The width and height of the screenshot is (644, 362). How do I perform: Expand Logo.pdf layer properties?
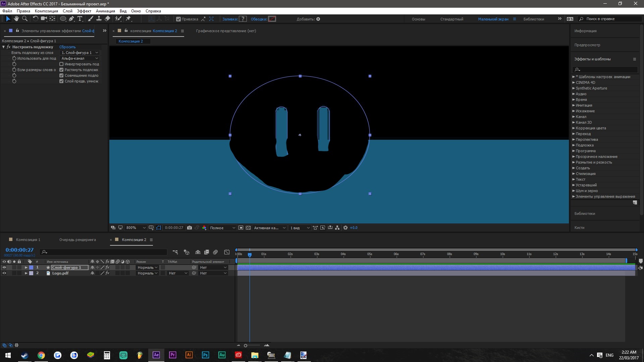(26, 273)
